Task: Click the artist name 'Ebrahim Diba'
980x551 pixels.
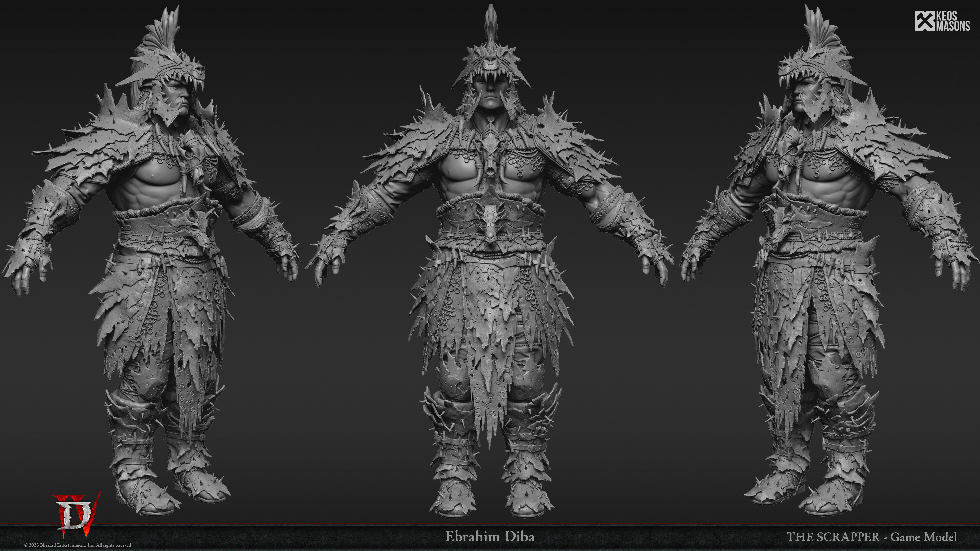Action: click(x=490, y=536)
